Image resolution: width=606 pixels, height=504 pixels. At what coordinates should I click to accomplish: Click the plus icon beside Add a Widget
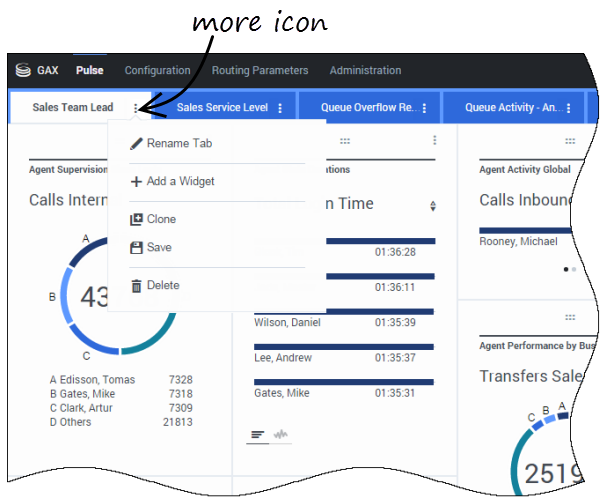pyautogui.click(x=136, y=182)
